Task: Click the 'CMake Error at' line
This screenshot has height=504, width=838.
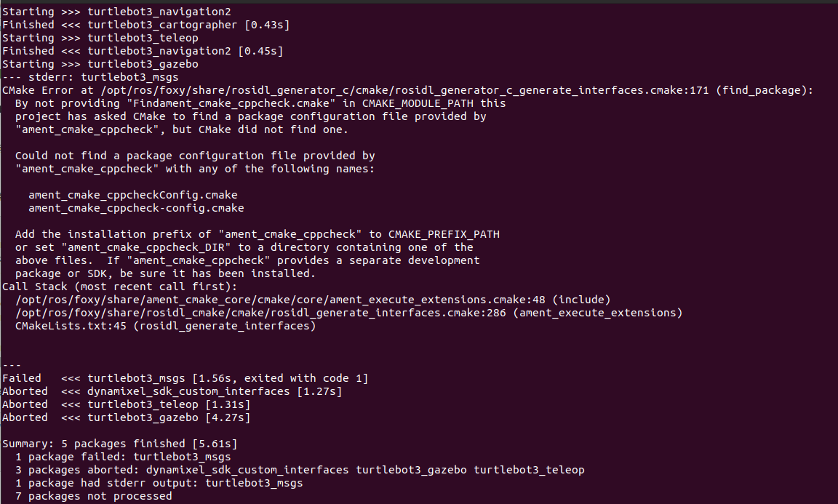Action: point(408,90)
